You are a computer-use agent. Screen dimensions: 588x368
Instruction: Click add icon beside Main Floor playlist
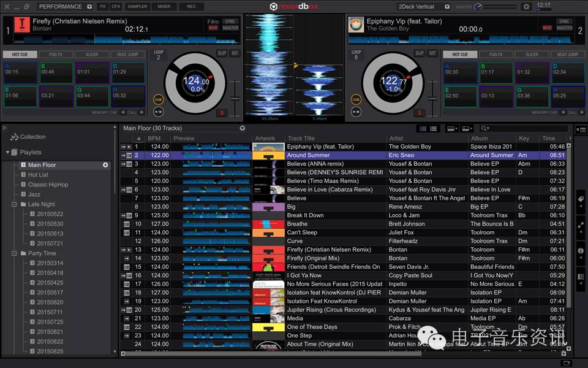[105, 165]
